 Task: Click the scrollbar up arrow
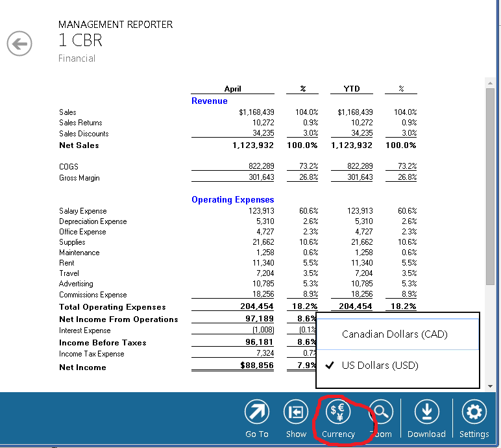tap(490, 83)
